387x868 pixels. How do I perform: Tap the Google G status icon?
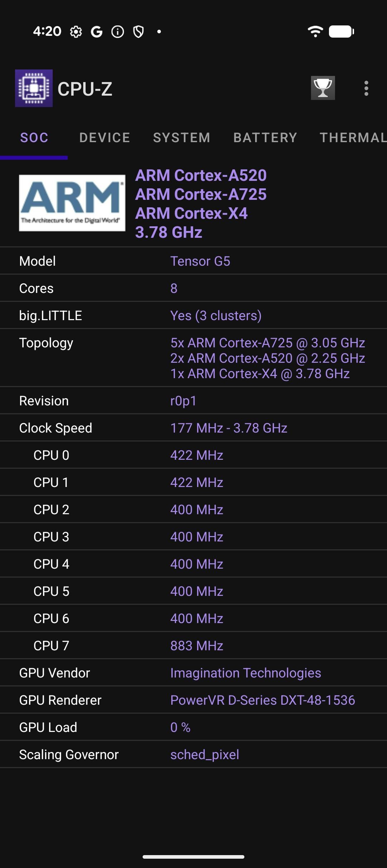(96, 32)
